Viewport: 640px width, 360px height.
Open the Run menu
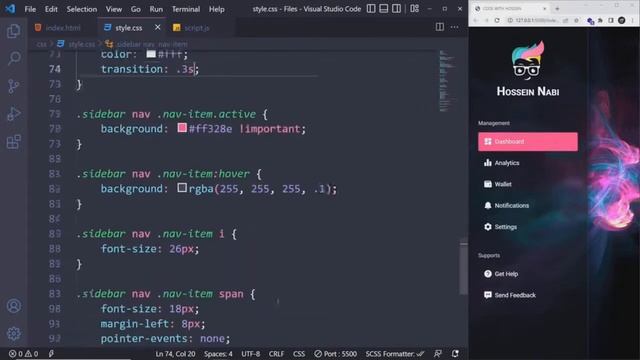click(x=156, y=9)
